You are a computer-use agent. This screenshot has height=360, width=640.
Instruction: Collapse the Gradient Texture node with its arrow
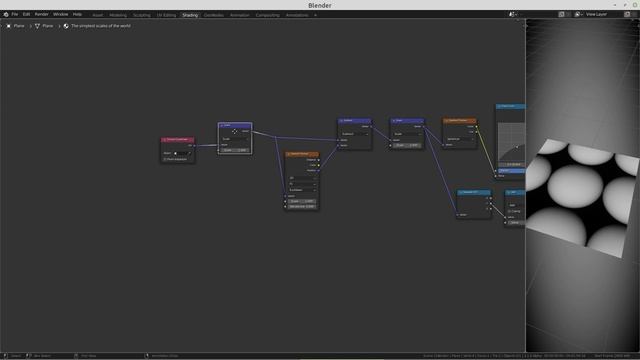click(x=447, y=121)
